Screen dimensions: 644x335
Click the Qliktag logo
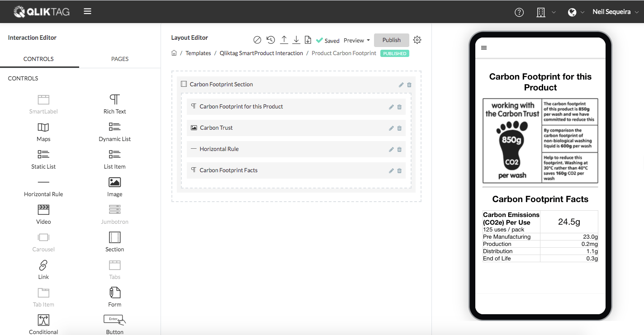42,12
